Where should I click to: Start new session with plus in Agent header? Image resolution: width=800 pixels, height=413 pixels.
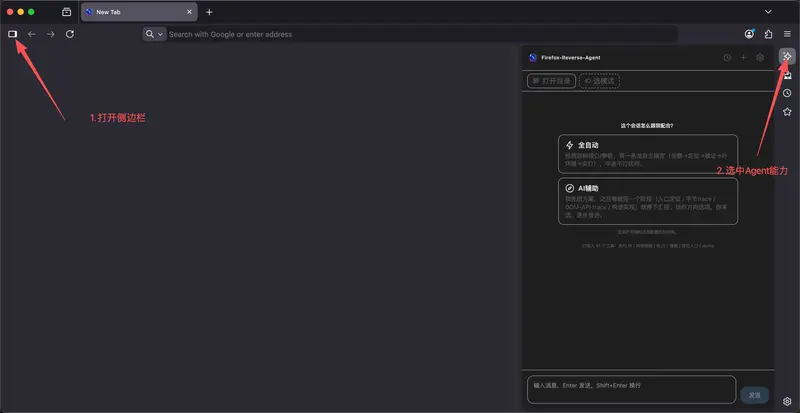tap(743, 58)
